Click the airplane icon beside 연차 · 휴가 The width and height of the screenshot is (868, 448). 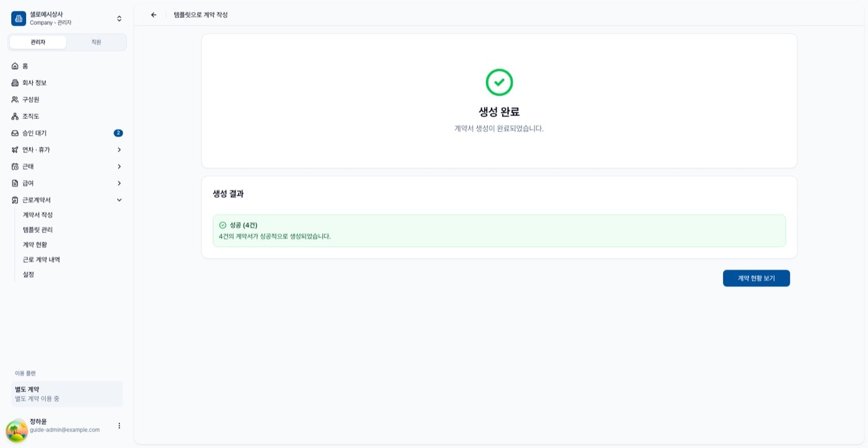[15, 149]
